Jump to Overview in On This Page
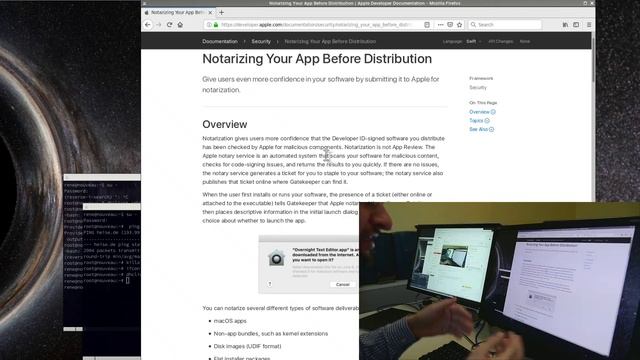640x360 pixels. pos(482,112)
